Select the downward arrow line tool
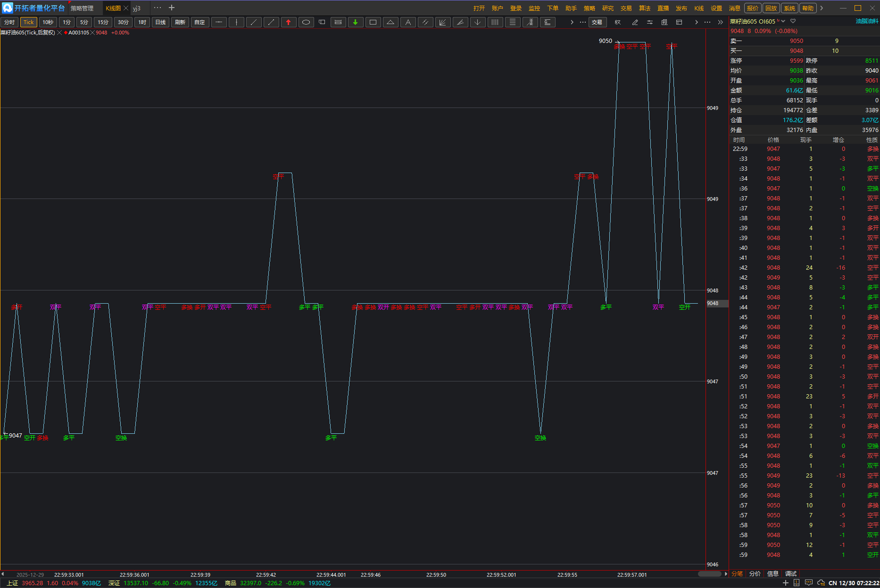 click(x=478, y=22)
